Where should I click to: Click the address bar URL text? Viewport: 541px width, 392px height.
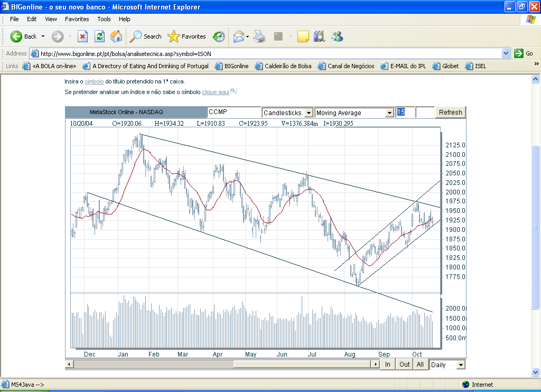tap(126, 54)
